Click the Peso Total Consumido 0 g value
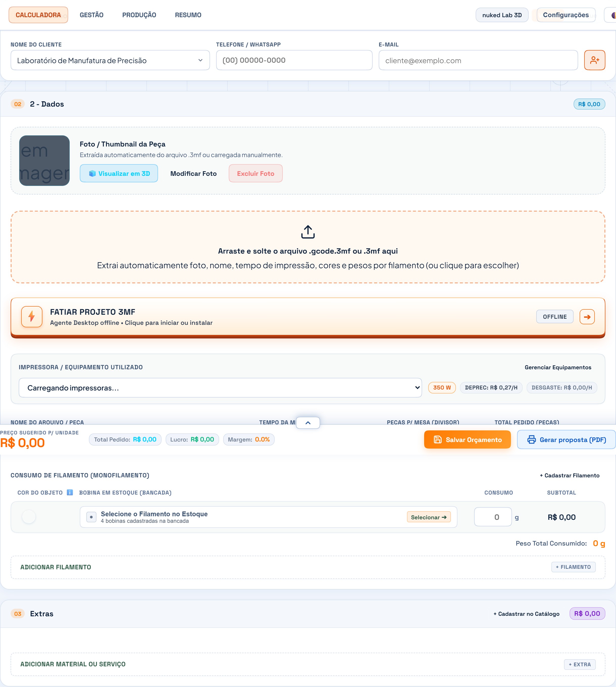The width and height of the screenshot is (616, 687). 599,544
